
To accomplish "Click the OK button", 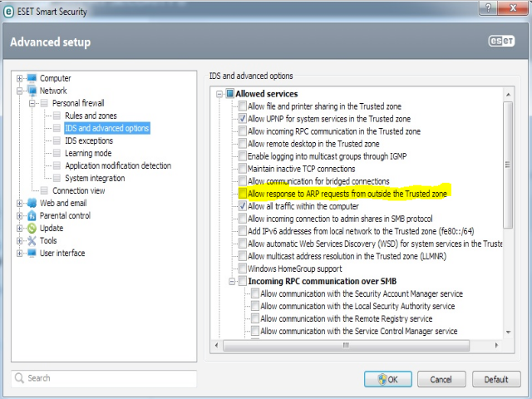I will pyautogui.click(x=388, y=379).
